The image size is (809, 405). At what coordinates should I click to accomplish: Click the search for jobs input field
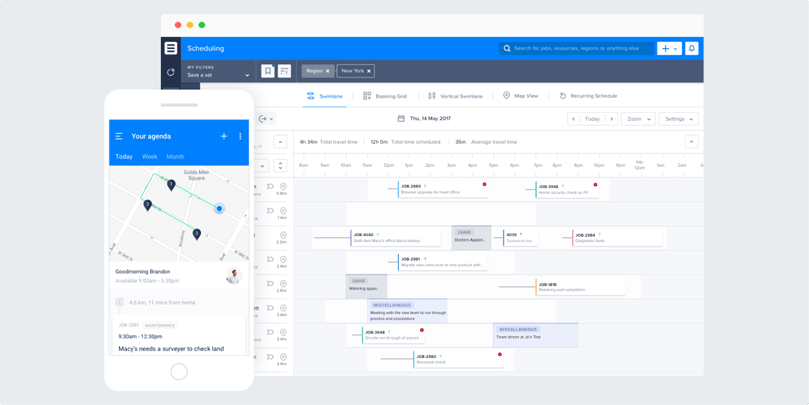[576, 48]
